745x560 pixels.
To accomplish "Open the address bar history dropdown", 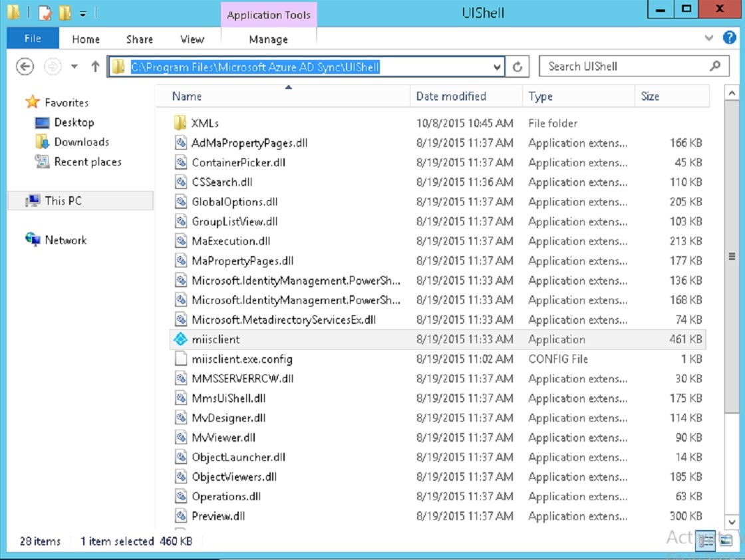I will (498, 67).
